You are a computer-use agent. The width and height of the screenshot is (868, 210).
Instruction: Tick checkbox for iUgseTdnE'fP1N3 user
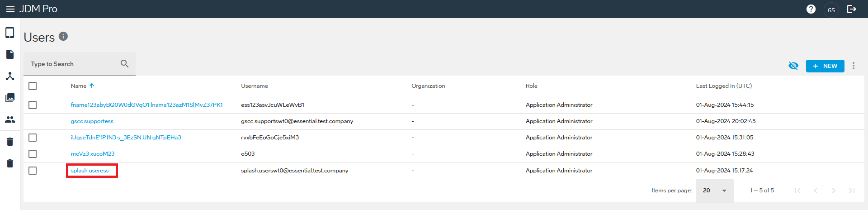point(33,138)
